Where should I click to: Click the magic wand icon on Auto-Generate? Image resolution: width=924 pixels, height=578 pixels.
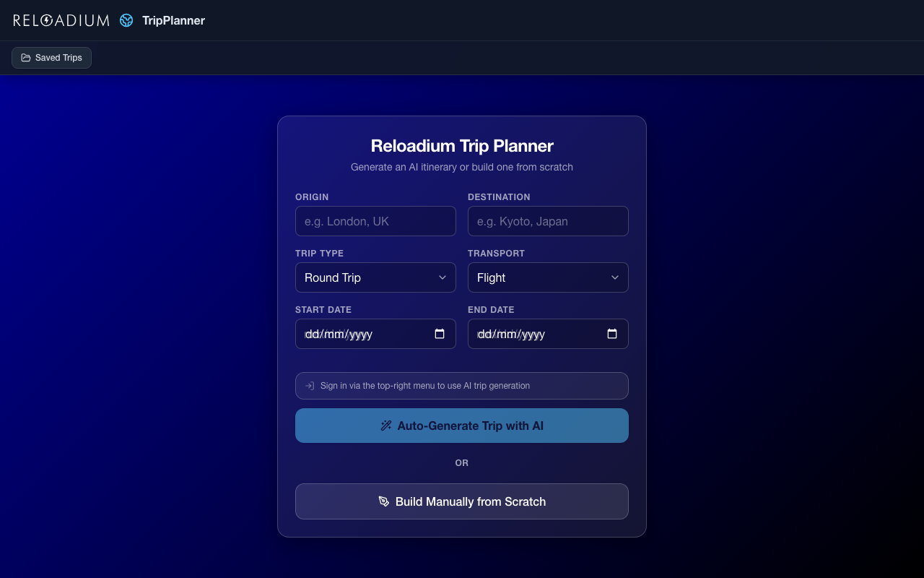[x=386, y=426]
